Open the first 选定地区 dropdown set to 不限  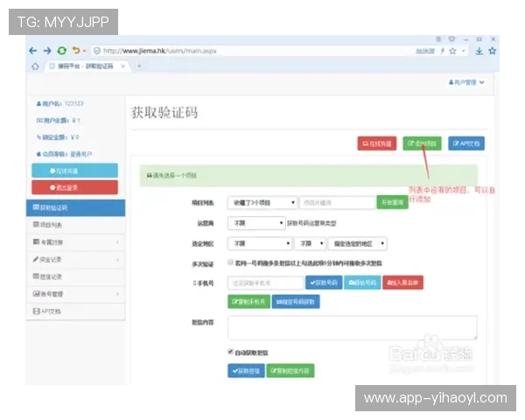(260, 243)
